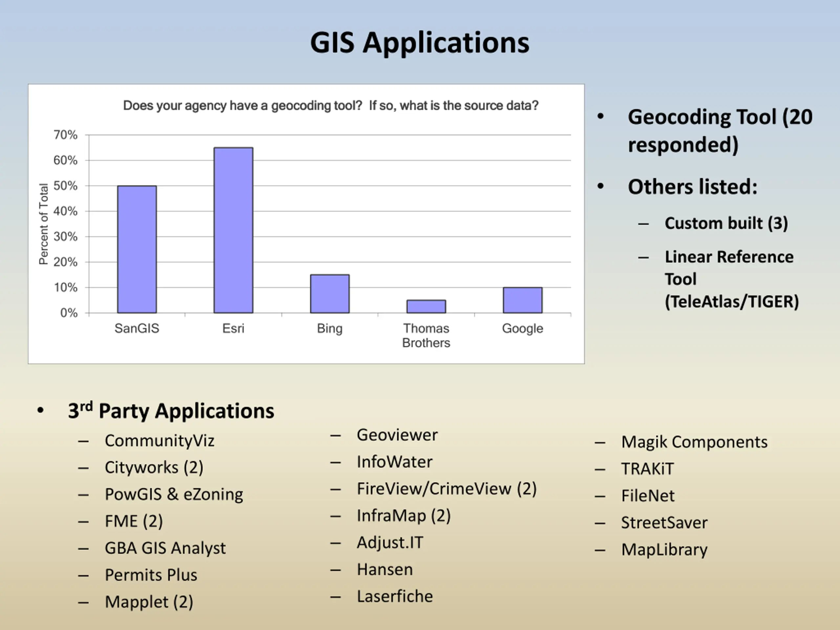Click the 30% y-axis label
This screenshot has width=840, height=630.
65,237
